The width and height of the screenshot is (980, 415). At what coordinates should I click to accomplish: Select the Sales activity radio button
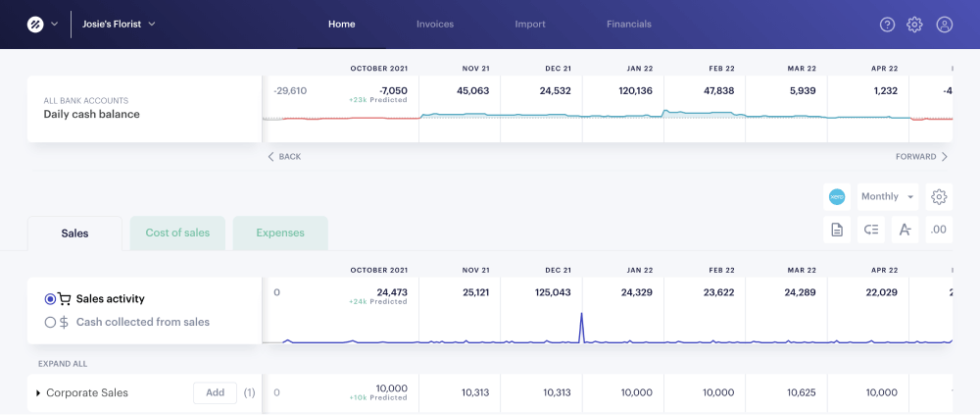51,299
